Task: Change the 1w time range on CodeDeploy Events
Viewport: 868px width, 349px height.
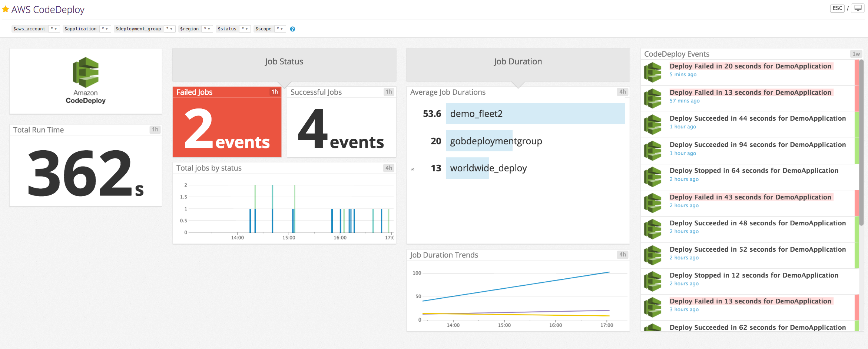Action: pyautogui.click(x=856, y=54)
